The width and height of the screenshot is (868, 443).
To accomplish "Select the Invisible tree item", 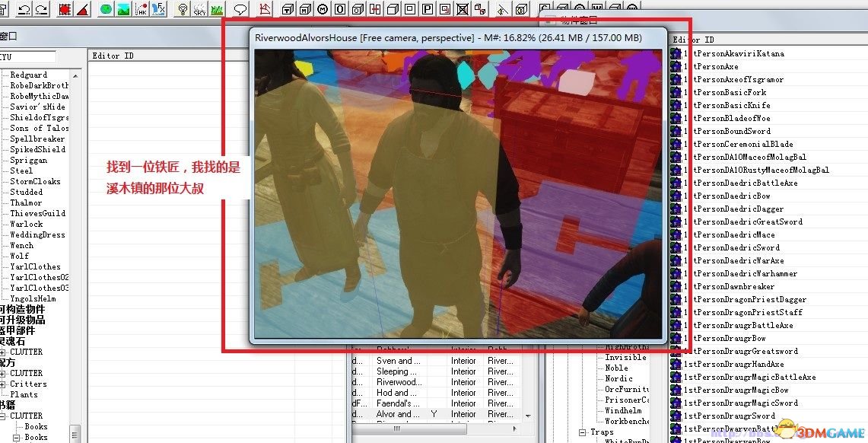I will [x=625, y=358].
